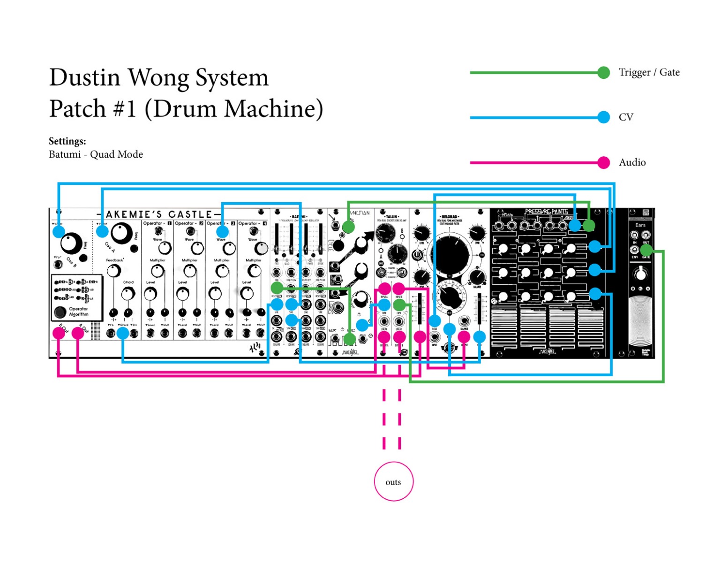
Task: Click the Operator 1 Wave knob
Action: [165, 248]
